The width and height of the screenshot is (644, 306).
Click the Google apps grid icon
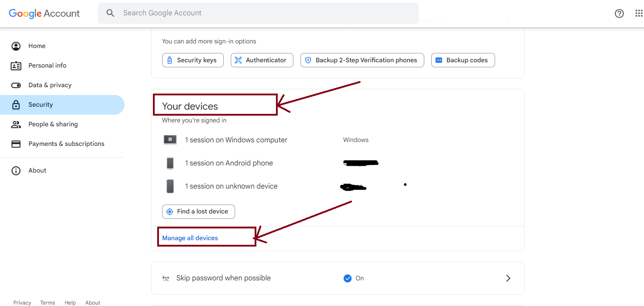click(639, 14)
